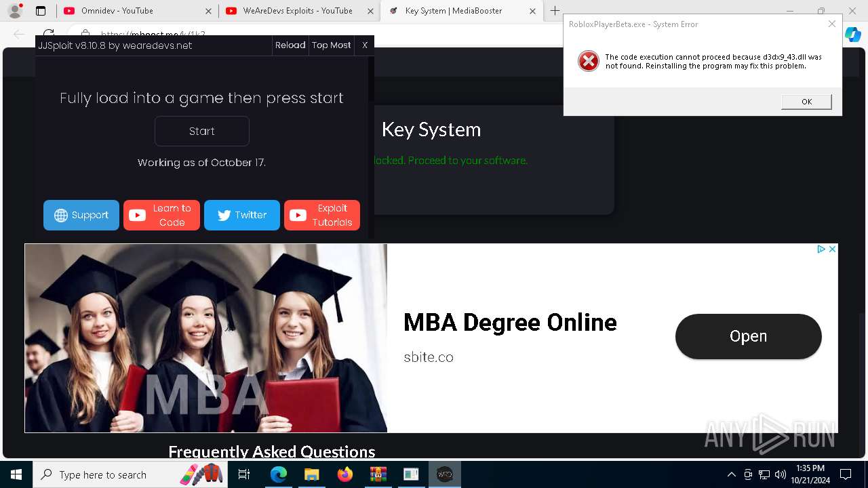Open WinRAR from the taskbar
This screenshot has height=488, width=868.
pos(378,474)
